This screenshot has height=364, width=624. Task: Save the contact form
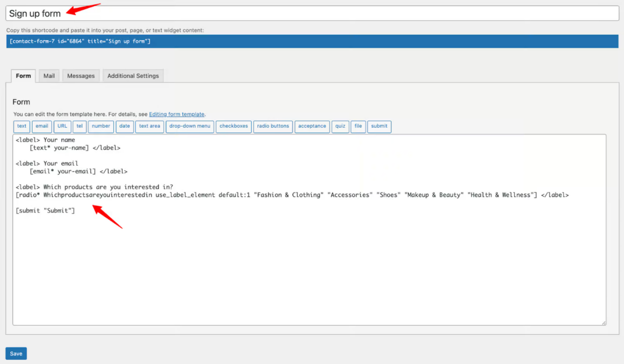pyautogui.click(x=16, y=354)
